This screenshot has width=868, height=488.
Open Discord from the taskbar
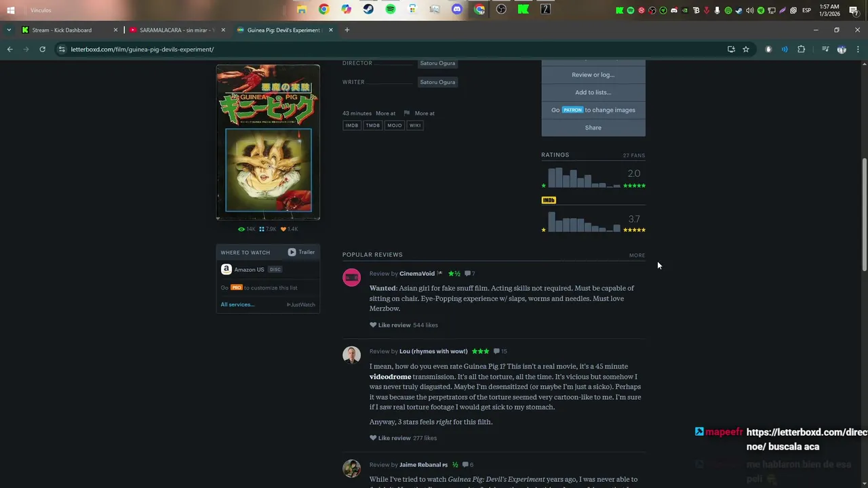[x=457, y=9]
